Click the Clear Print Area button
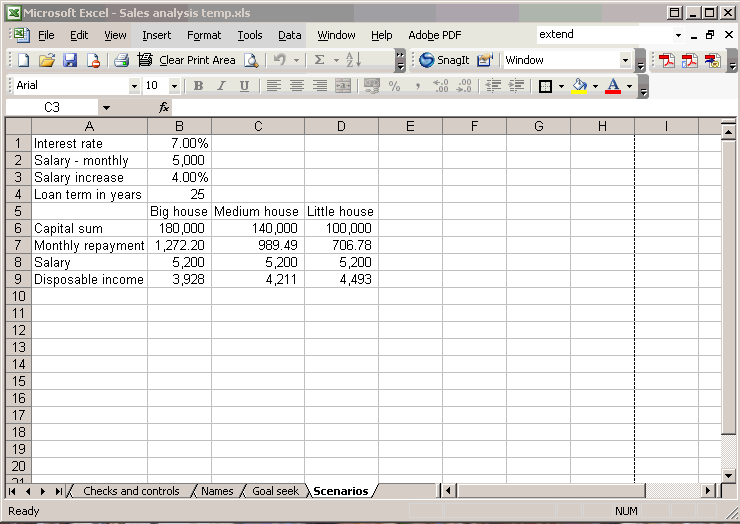The image size is (740, 524). [187, 60]
